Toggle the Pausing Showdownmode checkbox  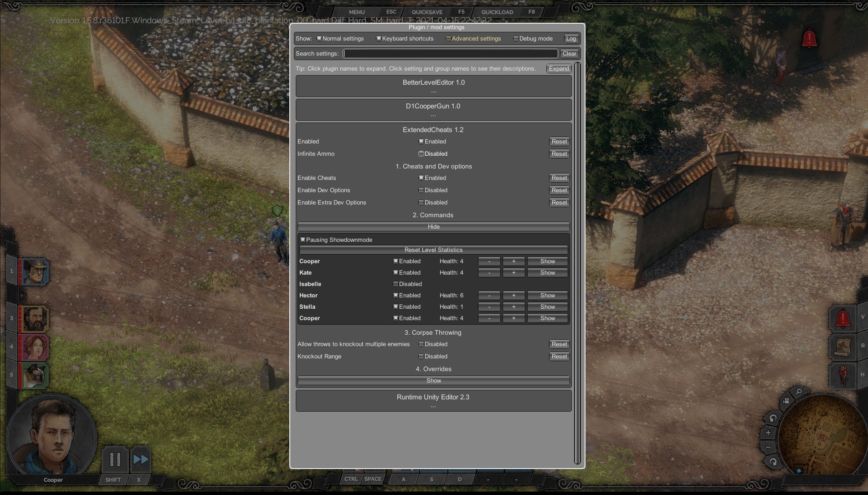tap(303, 240)
